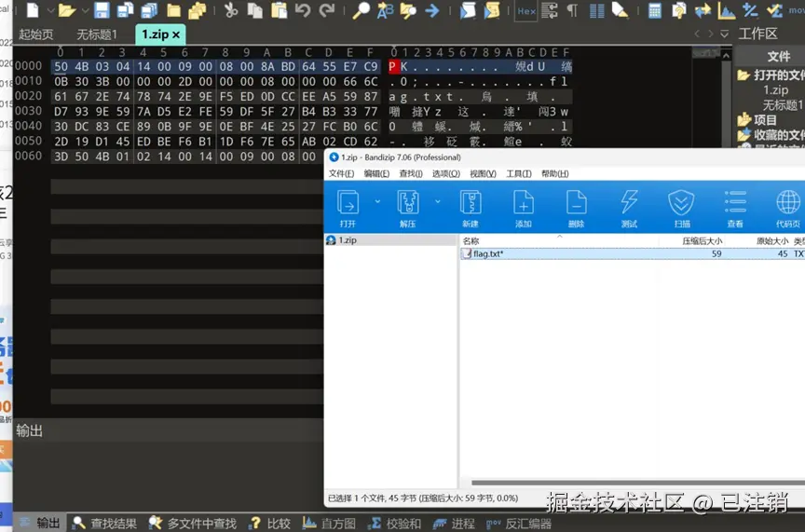Click the Save As icon
The height and width of the screenshot is (532, 805).
coord(125,9)
